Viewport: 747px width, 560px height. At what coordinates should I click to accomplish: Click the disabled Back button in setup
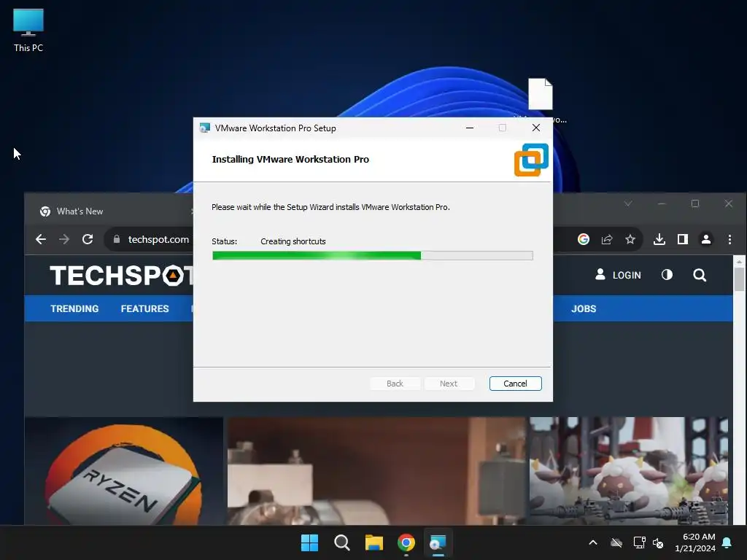pyautogui.click(x=395, y=384)
